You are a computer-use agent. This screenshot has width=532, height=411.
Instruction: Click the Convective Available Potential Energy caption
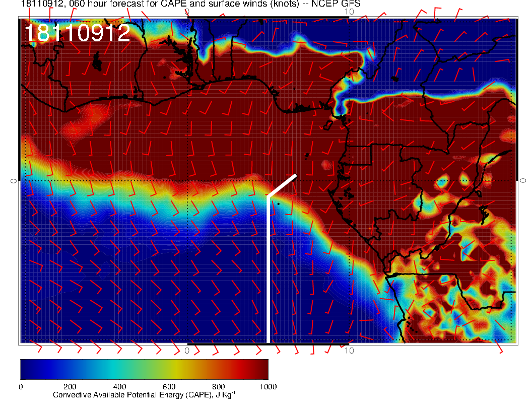(x=144, y=395)
